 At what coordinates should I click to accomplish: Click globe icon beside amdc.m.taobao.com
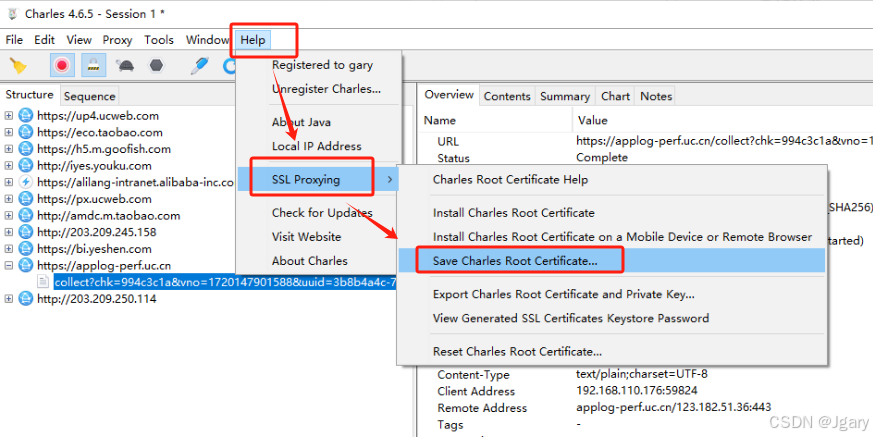[26, 216]
